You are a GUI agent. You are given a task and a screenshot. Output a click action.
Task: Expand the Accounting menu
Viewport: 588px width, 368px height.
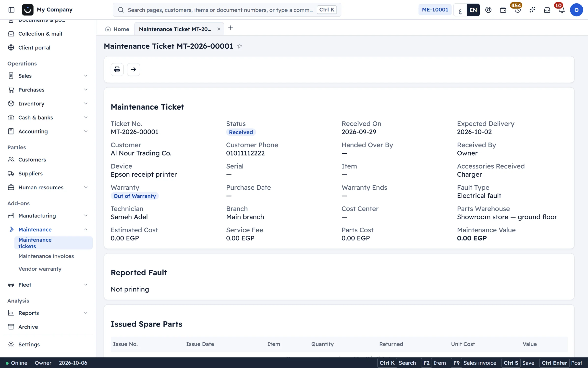point(48,131)
